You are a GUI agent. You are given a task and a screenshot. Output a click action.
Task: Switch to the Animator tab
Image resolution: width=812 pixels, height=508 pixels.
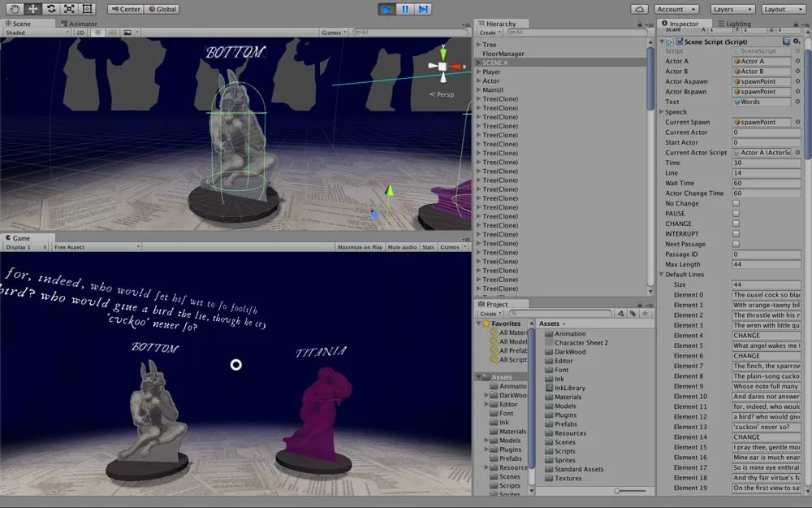pyautogui.click(x=79, y=24)
